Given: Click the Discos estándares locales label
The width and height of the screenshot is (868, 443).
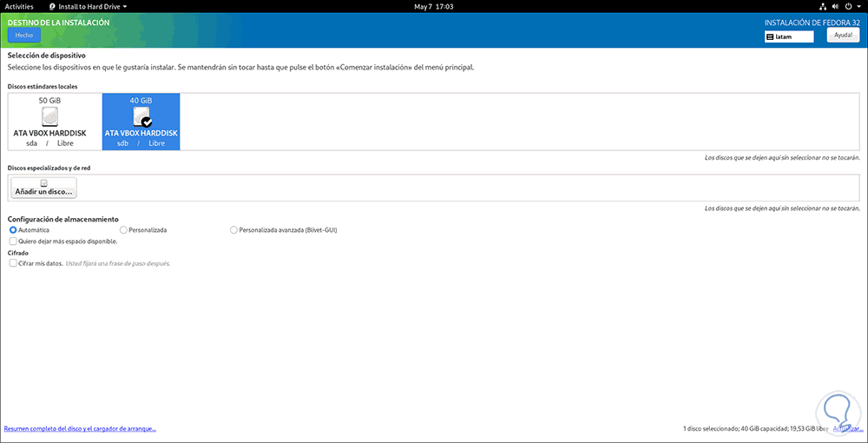Looking at the screenshot, I should click(43, 87).
